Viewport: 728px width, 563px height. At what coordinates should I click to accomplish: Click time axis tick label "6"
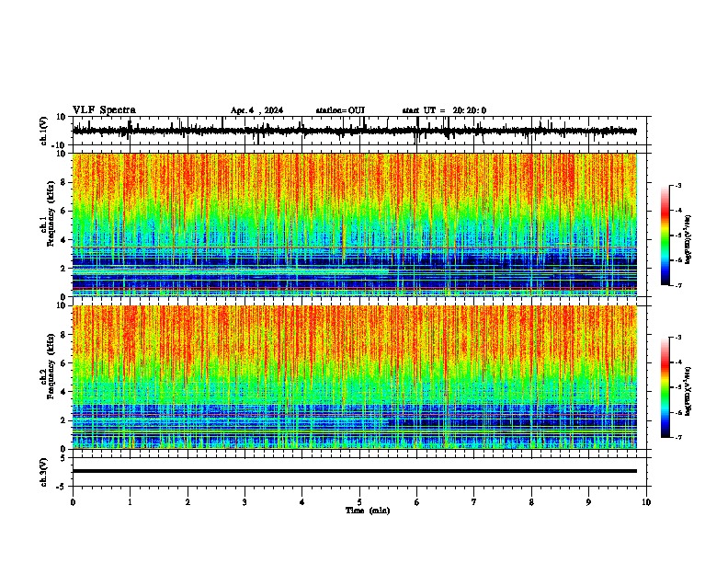[x=416, y=502]
